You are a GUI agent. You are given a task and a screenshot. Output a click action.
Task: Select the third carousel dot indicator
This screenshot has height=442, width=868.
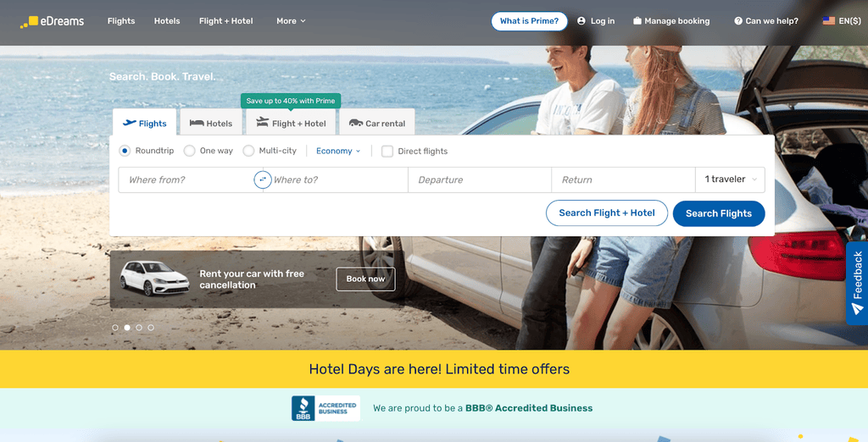139,328
